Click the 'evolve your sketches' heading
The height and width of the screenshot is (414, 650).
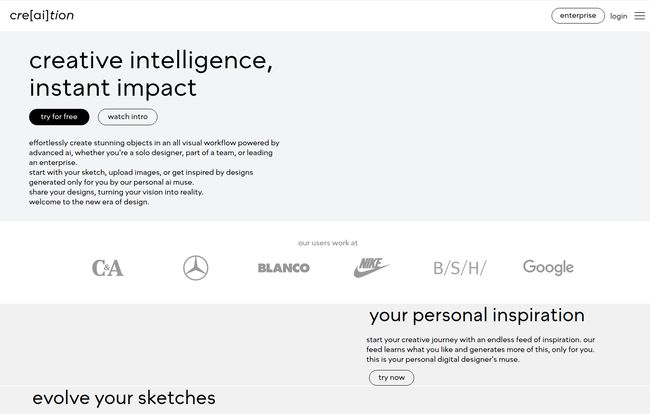click(x=124, y=398)
